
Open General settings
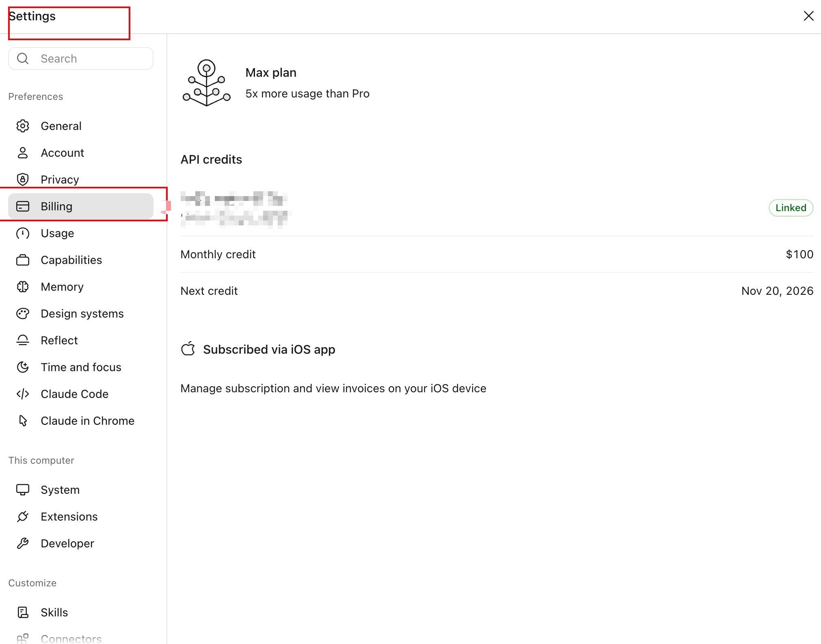(x=81, y=126)
